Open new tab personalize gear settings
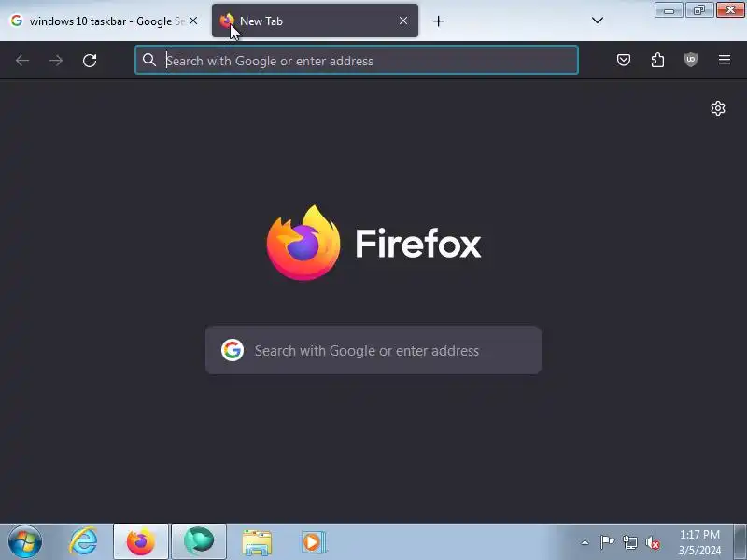Viewport: 747px width, 560px height. pyautogui.click(x=717, y=108)
